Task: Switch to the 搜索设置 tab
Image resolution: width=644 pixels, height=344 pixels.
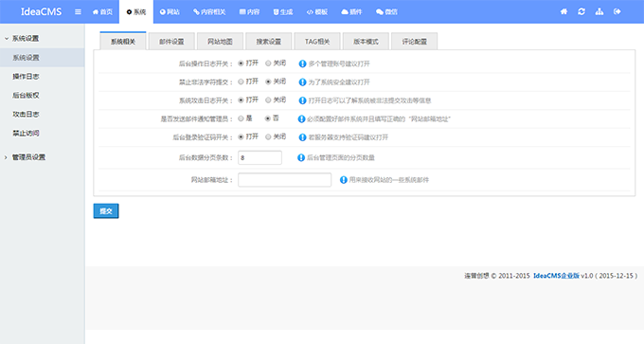Action: (268, 42)
